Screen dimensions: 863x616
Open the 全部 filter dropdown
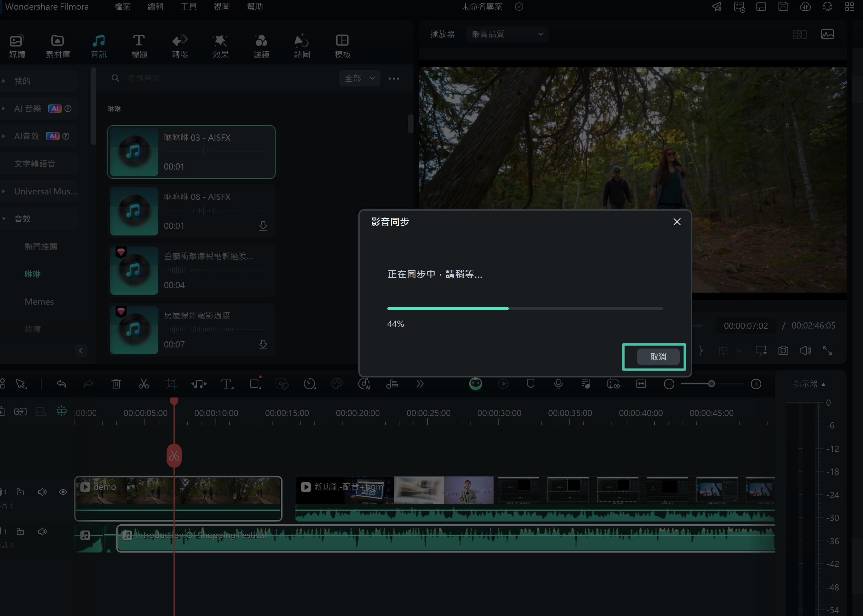pos(359,78)
